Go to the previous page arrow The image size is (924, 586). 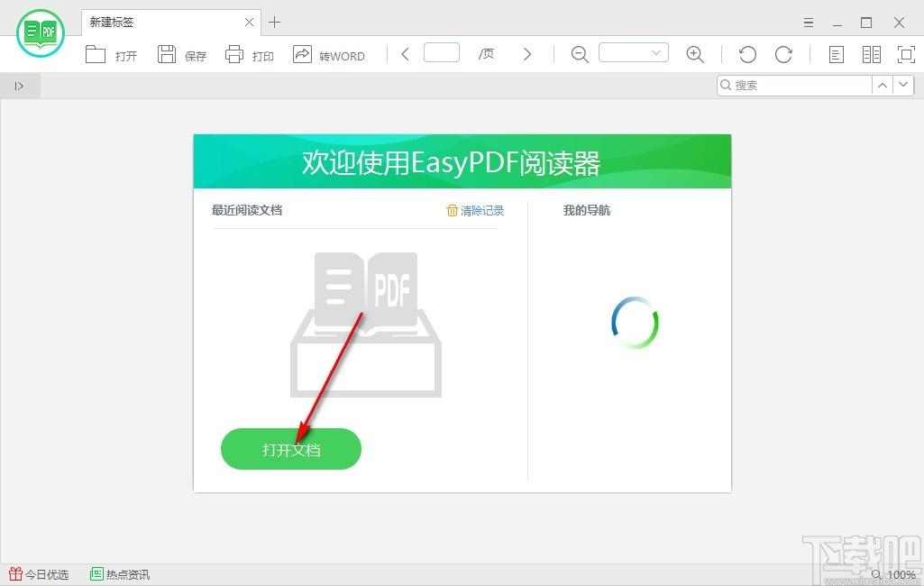point(405,54)
